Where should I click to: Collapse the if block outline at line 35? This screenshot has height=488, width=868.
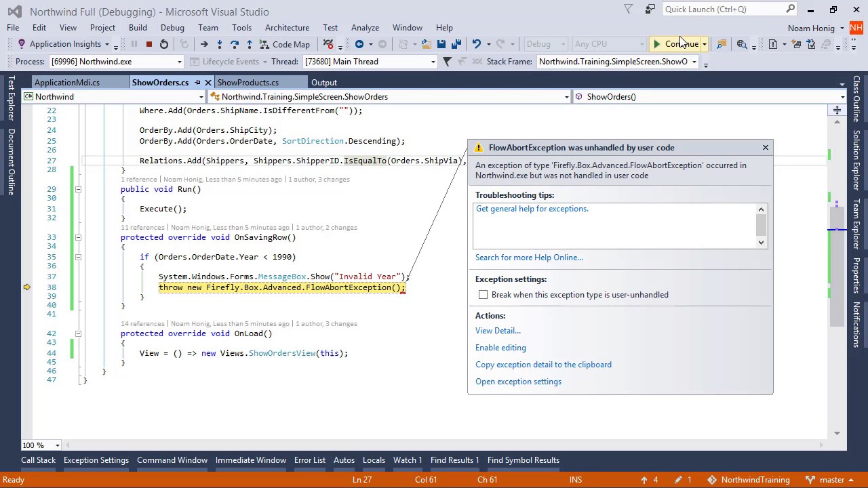click(78, 257)
